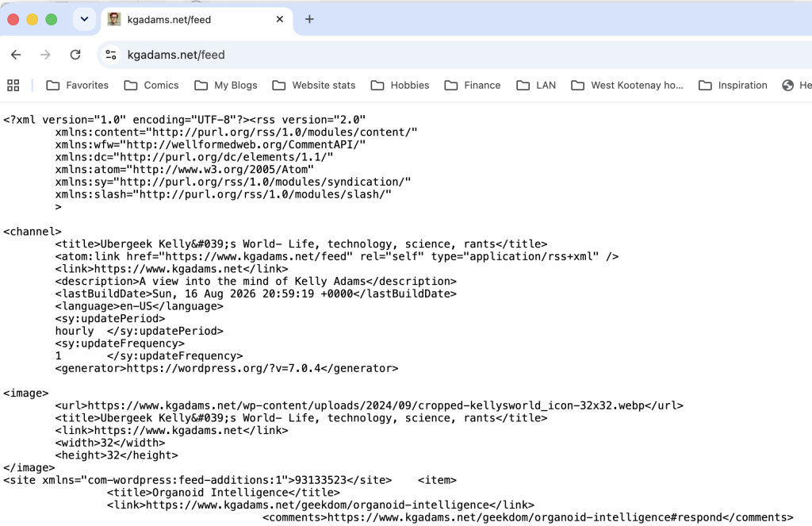The width and height of the screenshot is (812, 526).
Task: Click the comments organoid-intelligence#respond line
Action: (527, 518)
